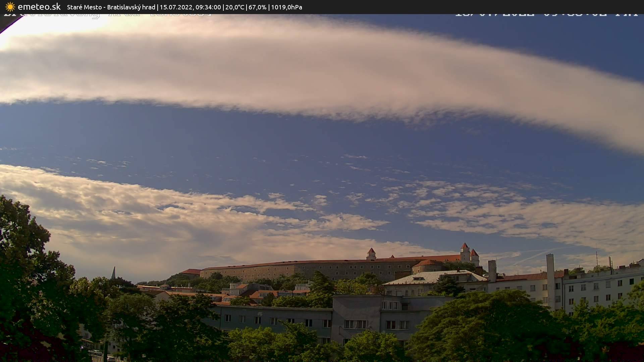644x362 pixels.
Task: Click the Bratislavský hrad title text
Action: 131,7
